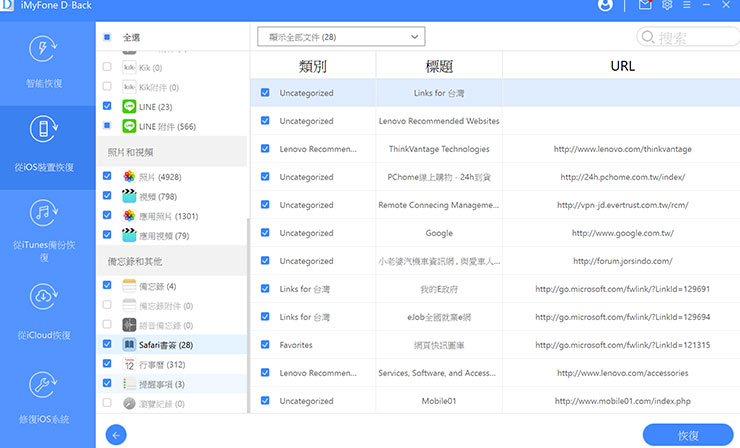The width and height of the screenshot is (740, 448).
Task: Uncheck the 視頻 (798) checkbox
Action: (x=107, y=195)
